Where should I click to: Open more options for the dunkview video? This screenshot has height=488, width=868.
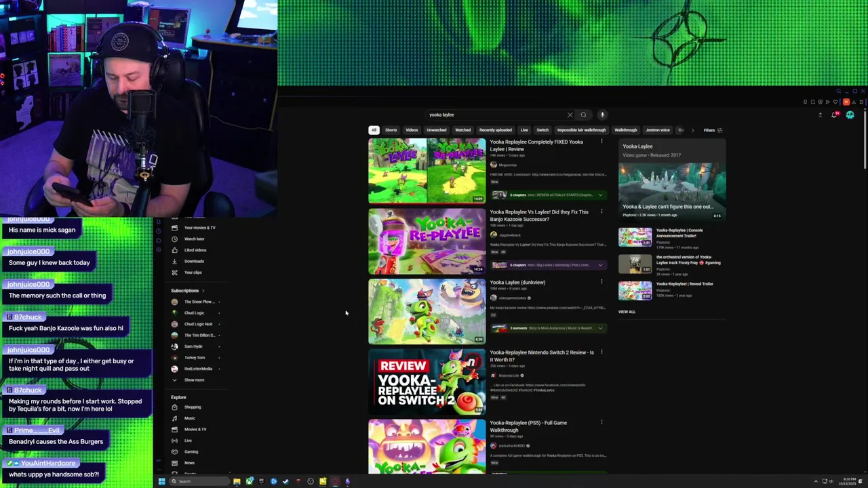pos(601,282)
